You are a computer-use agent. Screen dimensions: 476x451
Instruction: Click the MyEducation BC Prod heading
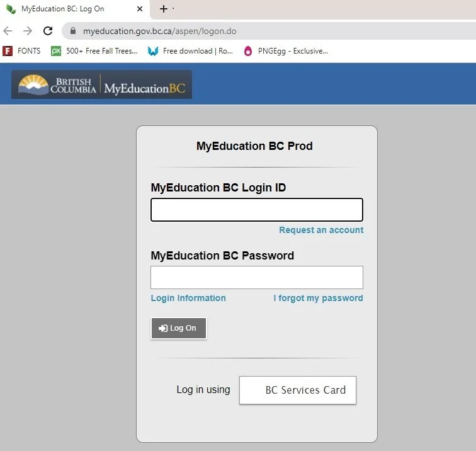pos(254,146)
